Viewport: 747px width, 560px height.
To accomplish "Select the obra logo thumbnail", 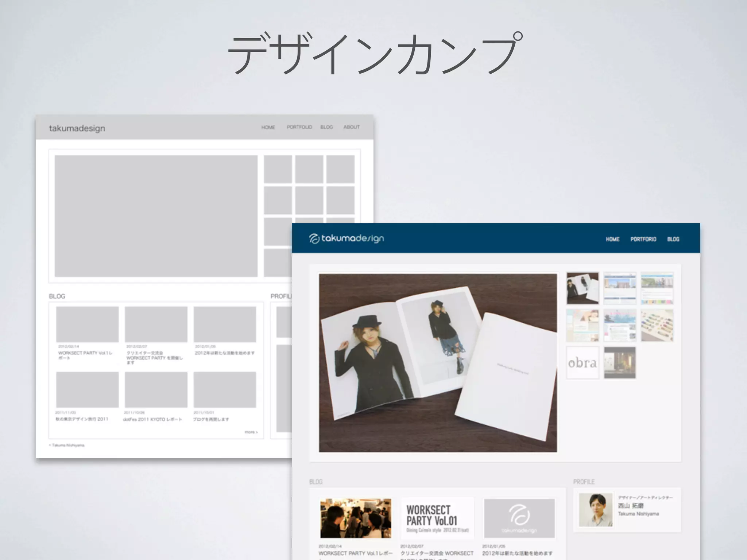I will 582,363.
